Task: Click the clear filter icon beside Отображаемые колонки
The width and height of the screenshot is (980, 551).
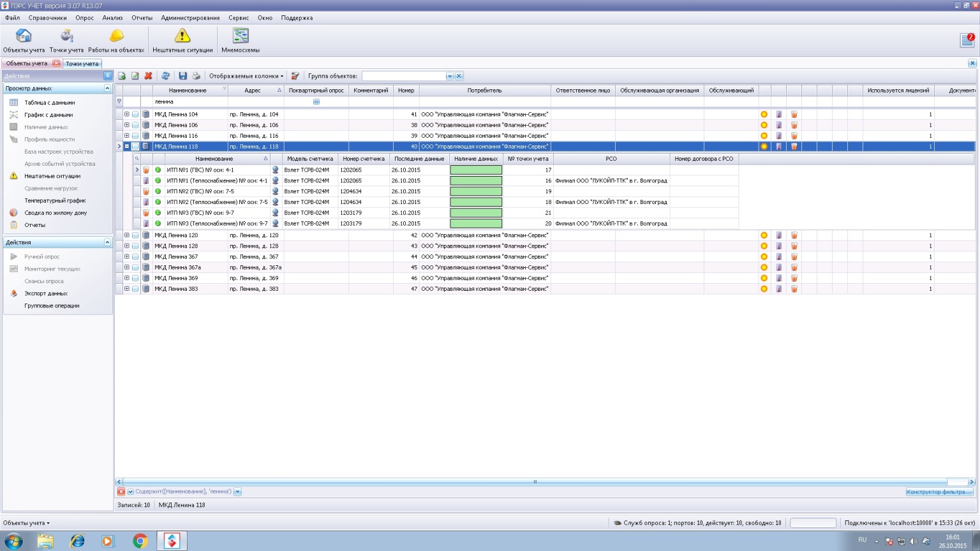Action: point(295,76)
